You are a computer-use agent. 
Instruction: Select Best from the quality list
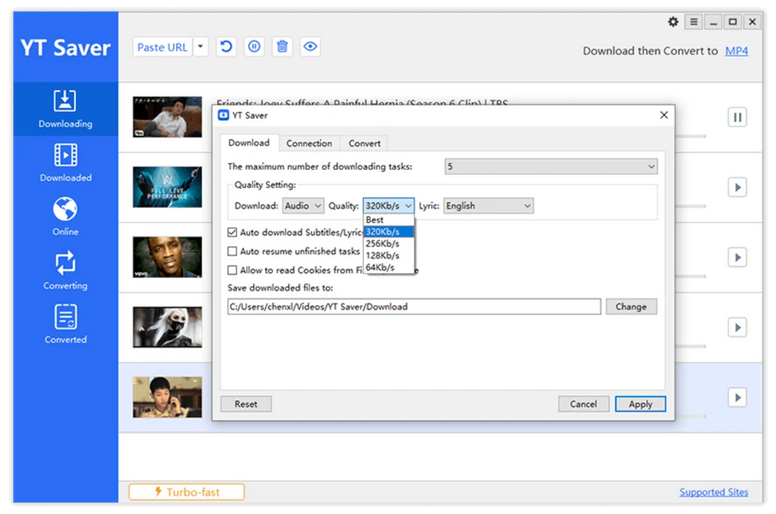[388, 220]
